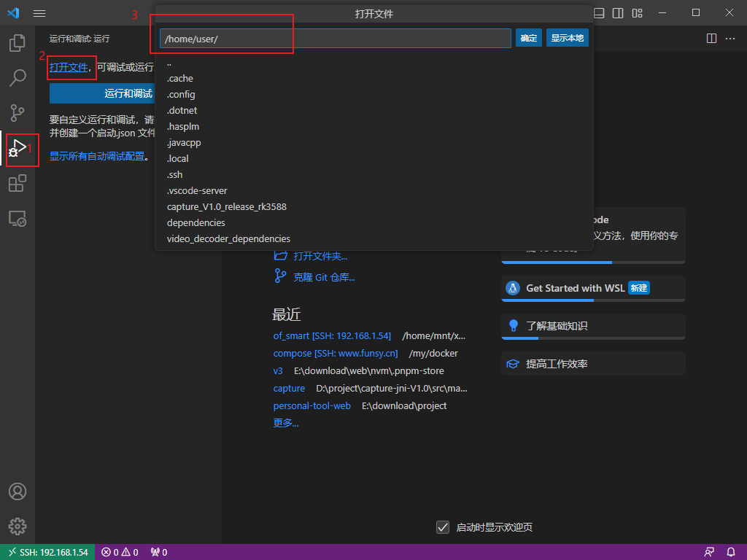Open recent compose [SSH: www.funsy.cn]
Image resolution: width=747 pixels, height=560 pixels.
pos(336,354)
